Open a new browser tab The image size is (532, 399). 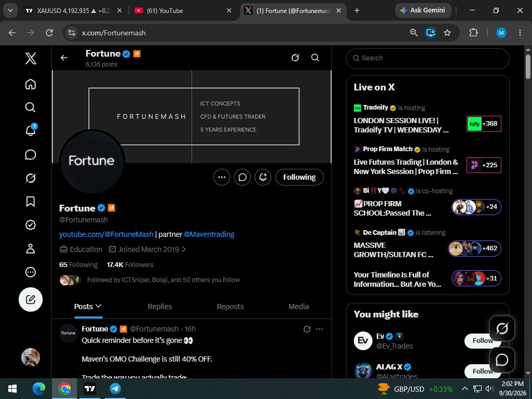[356, 10]
